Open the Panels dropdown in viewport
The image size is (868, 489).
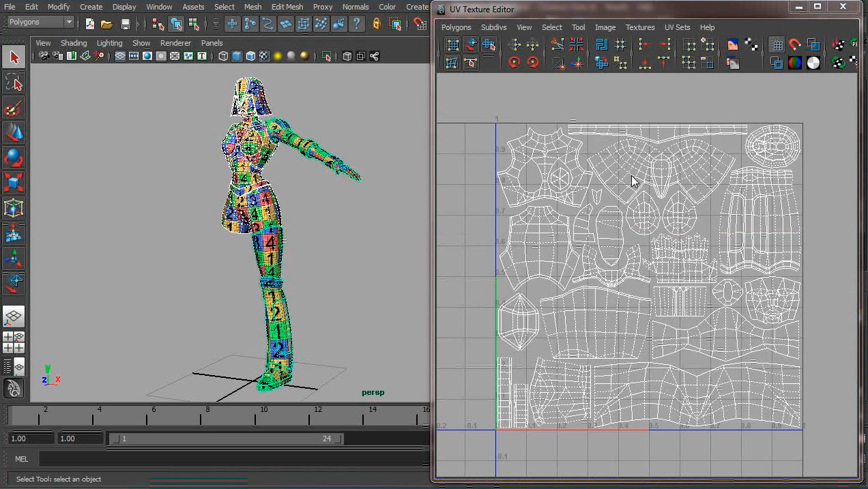click(x=212, y=43)
